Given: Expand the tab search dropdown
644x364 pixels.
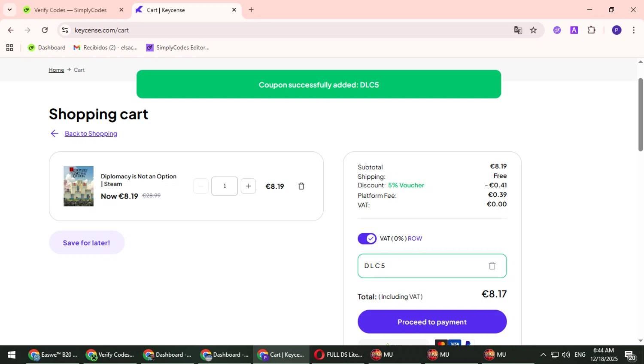Looking at the screenshot, I should point(9,10).
